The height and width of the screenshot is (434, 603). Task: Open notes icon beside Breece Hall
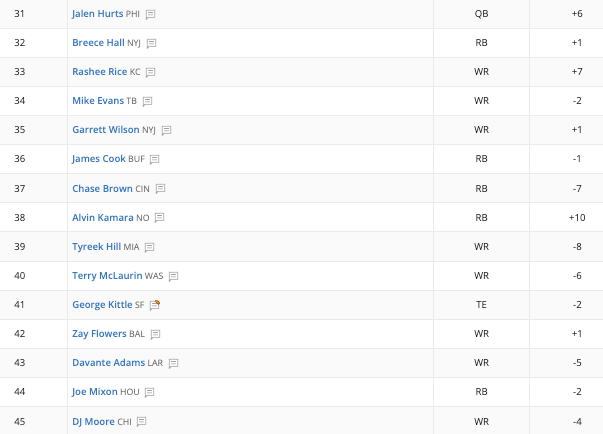coord(152,43)
